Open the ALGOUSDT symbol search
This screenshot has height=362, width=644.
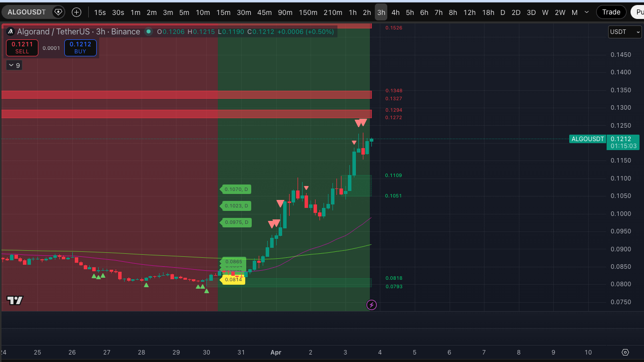tap(26, 12)
